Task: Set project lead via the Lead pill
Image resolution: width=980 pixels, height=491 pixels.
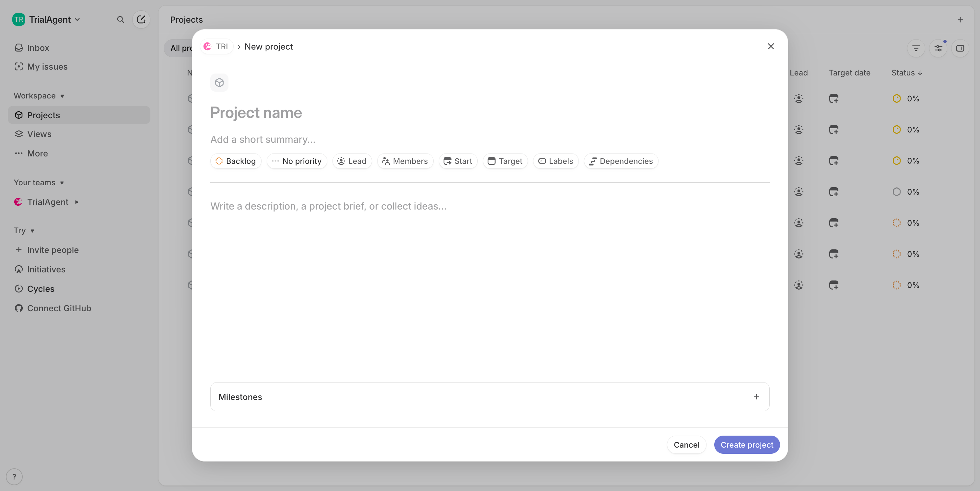Action: [352, 161]
